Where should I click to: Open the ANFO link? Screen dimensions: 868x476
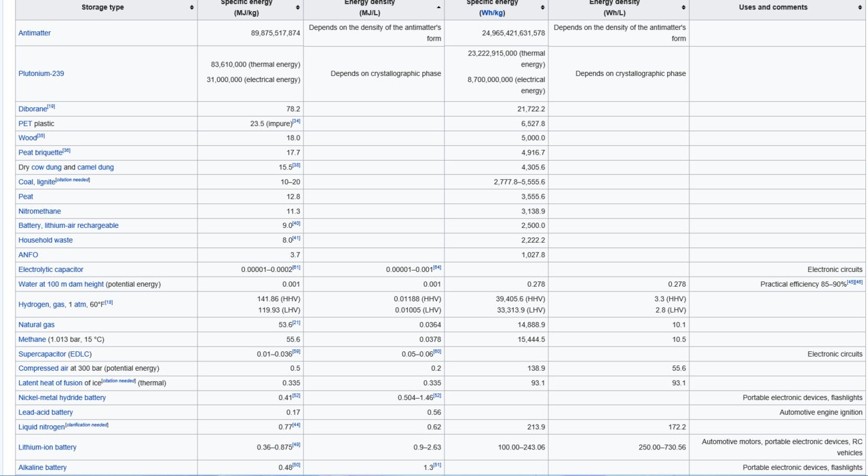coord(29,255)
